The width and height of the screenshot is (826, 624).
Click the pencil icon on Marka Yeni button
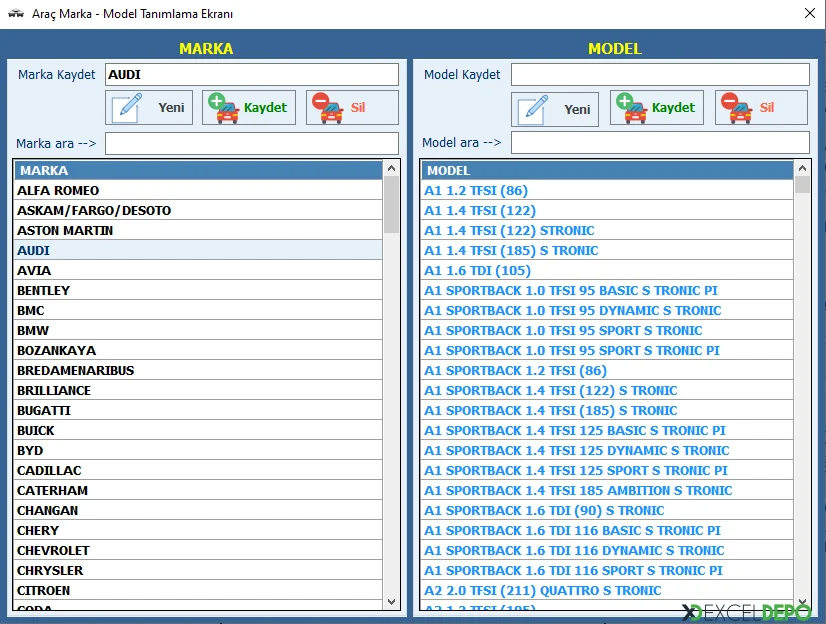click(127, 108)
